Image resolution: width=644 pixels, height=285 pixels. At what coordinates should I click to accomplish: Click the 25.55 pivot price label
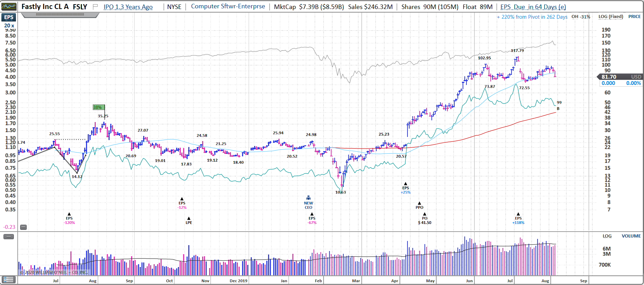(x=54, y=134)
